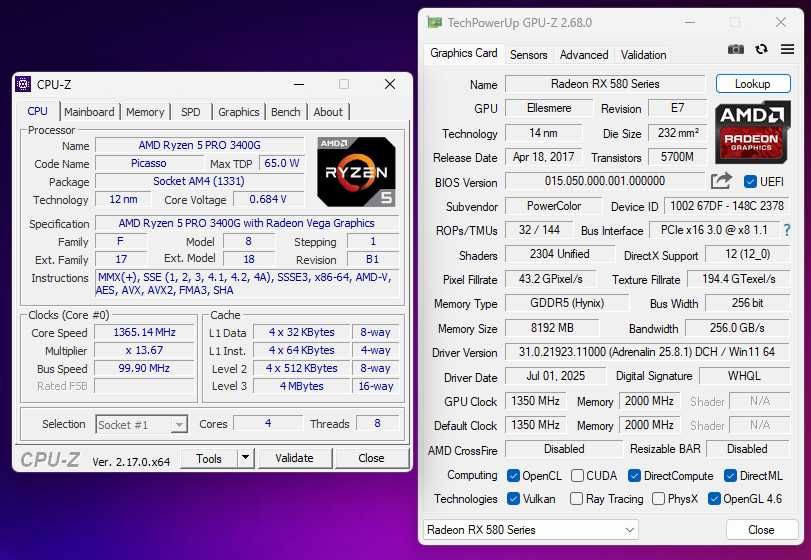Image resolution: width=811 pixels, height=560 pixels.
Task: Click the Memory Size value 8192 MB
Action: coord(552,328)
